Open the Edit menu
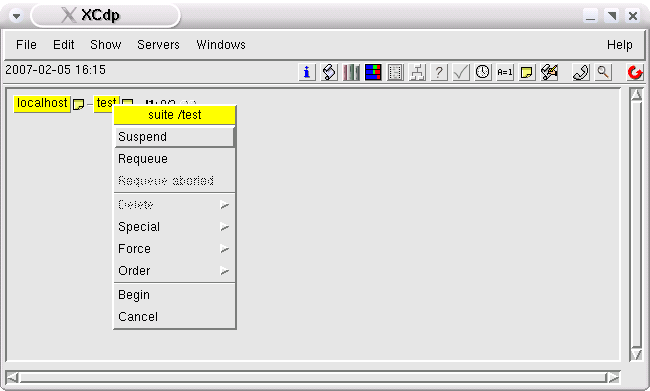Image resolution: width=650 pixels, height=391 pixels. pyautogui.click(x=63, y=45)
